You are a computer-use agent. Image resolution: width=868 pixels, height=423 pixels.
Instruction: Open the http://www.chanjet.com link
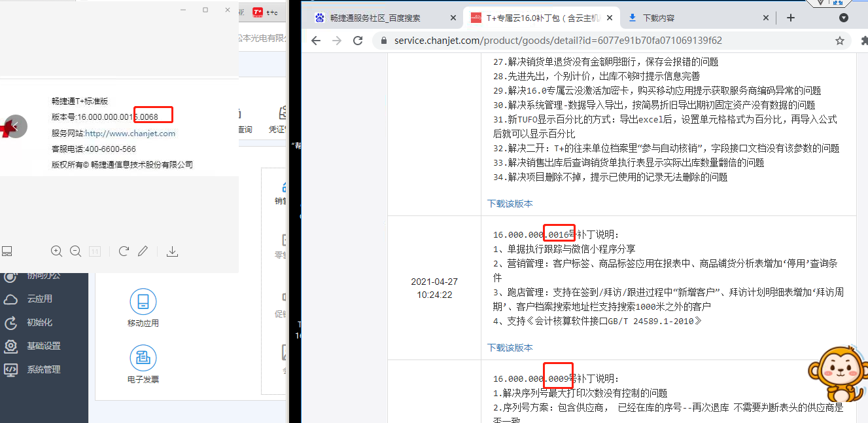click(130, 133)
